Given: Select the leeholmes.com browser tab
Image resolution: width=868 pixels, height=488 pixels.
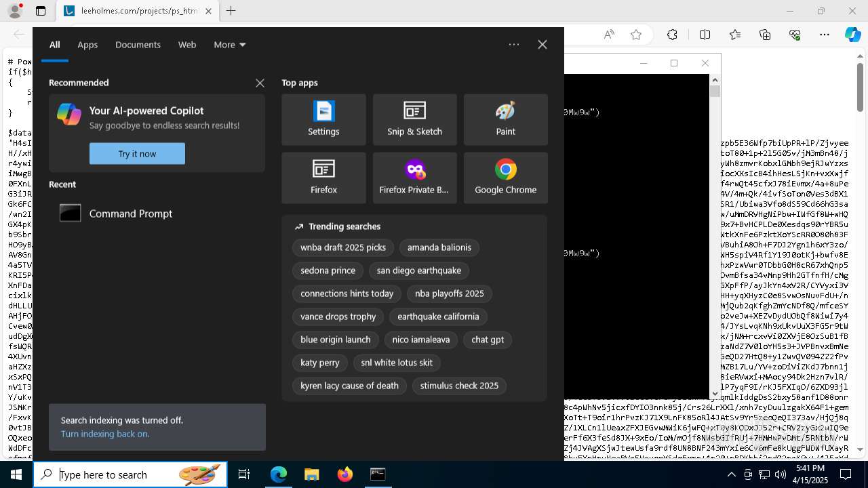Looking at the screenshot, I should (138, 11).
